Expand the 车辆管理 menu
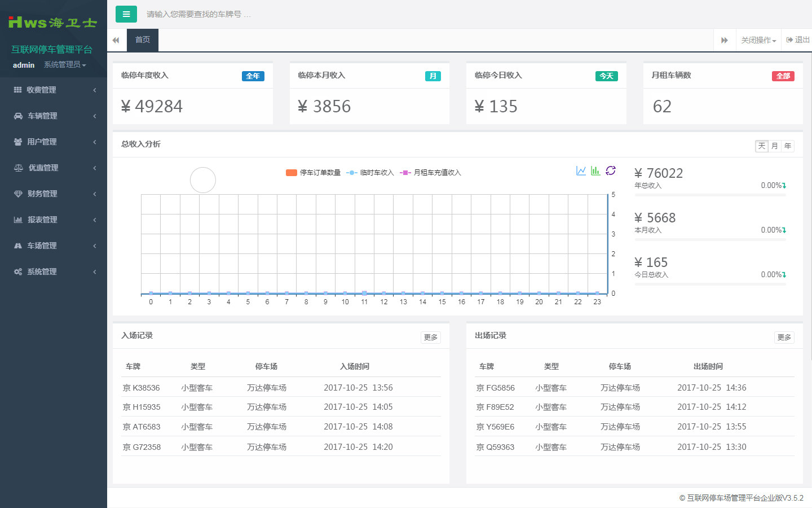This screenshot has width=812, height=508. (x=54, y=116)
